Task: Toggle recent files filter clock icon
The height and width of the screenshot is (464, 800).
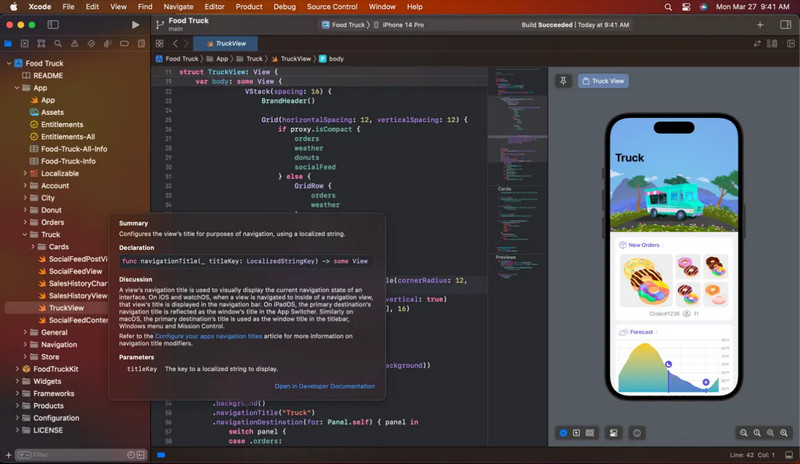Action: tap(131, 455)
